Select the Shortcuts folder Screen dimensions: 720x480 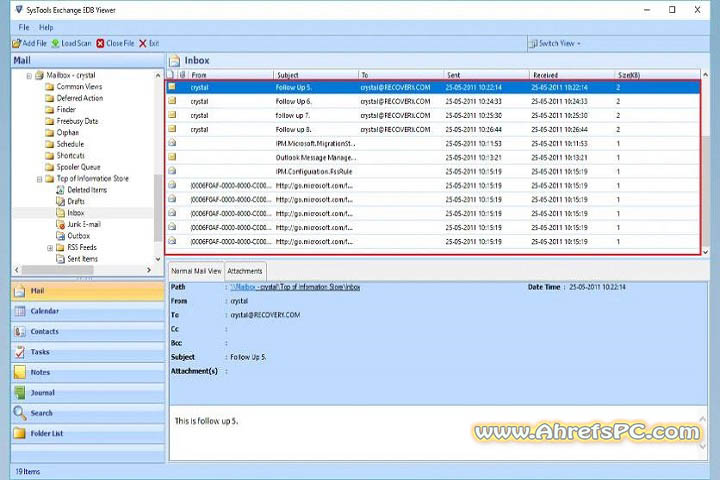tap(70, 155)
